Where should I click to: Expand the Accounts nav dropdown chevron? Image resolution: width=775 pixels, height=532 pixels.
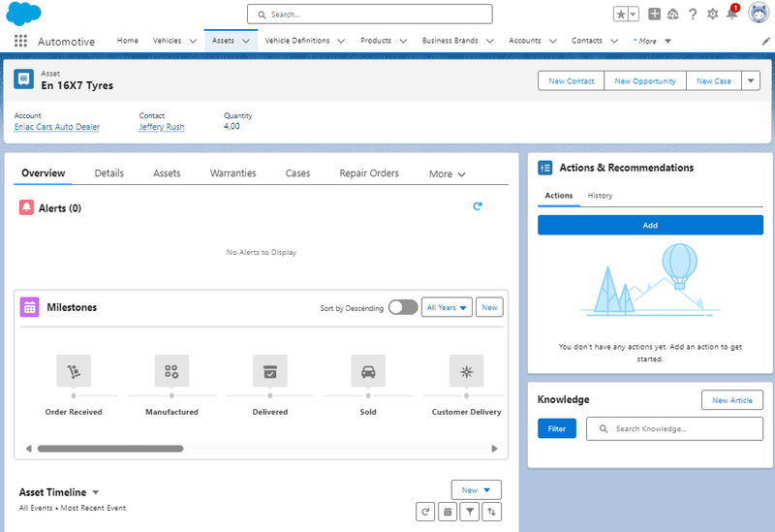pos(552,41)
